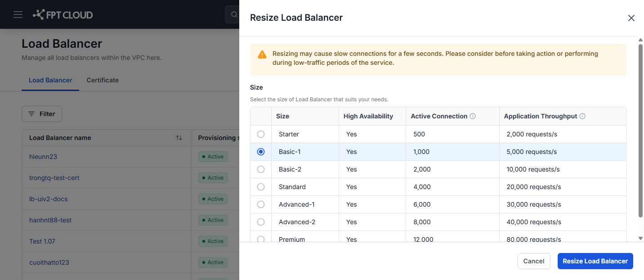644x280 pixels.
Task: Click the filter lines icon
Action: tap(31, 114)
